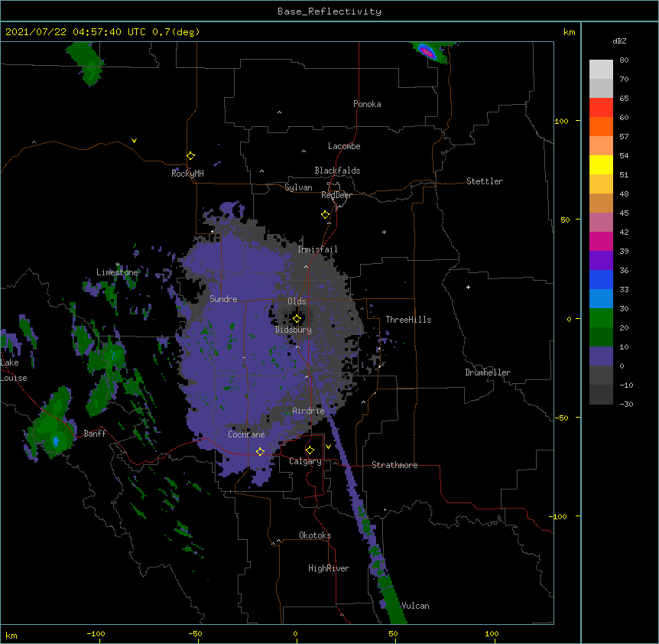Click the yellow diamond marker below Cochrane

pyautogui.click(x=260, y=452)
